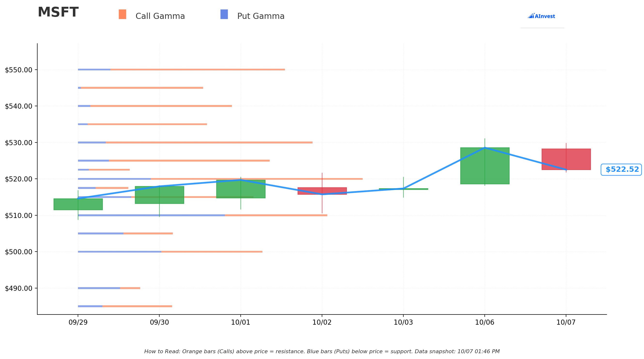Click the orange call gamma bar at $500
Viewport: 644px width, 359px height.
pyautogui.click(x=212, y=252)
